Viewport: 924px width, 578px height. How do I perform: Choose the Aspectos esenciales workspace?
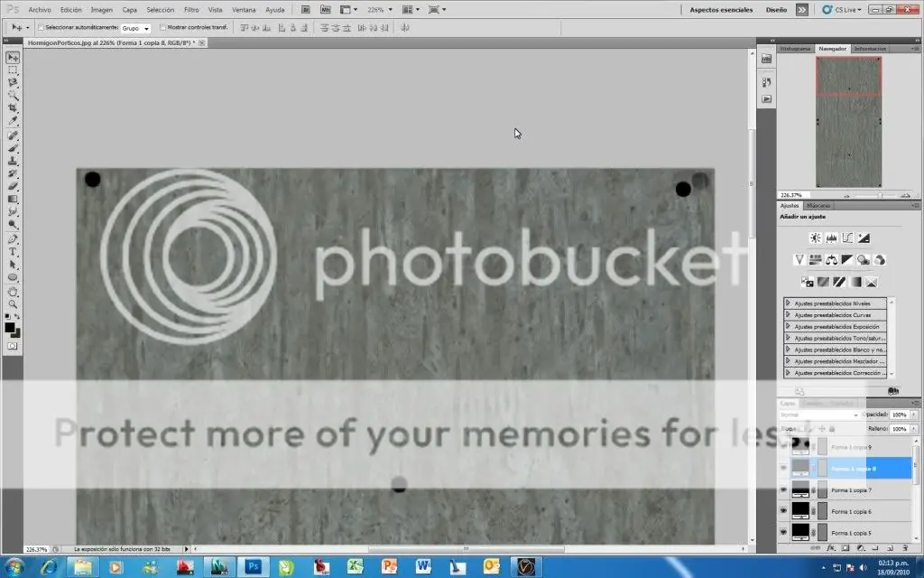[x=721, y=10]
